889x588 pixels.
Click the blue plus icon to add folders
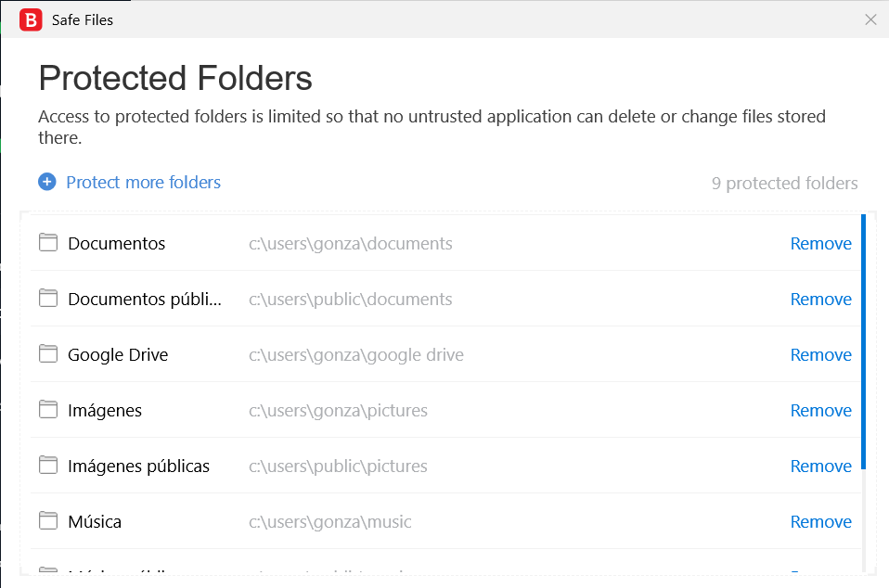coord(47,182)
